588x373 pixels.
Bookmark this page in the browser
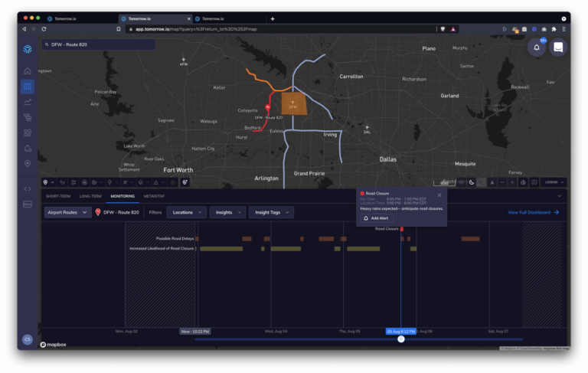click(x=119, y=29)
